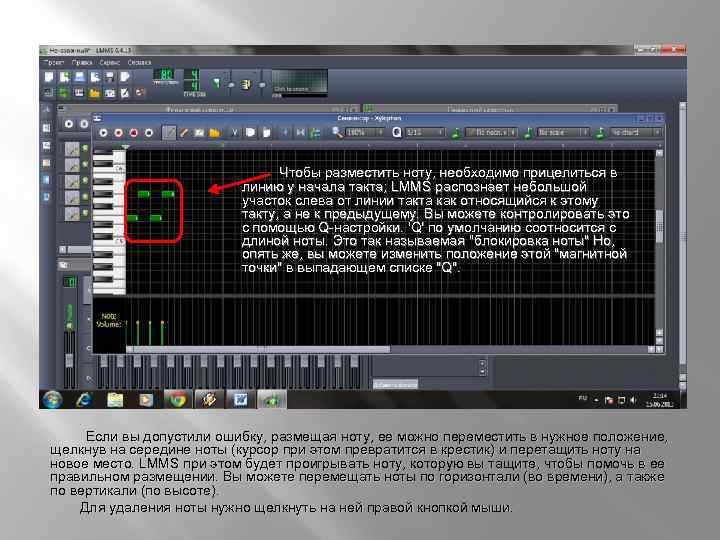Click the taskbar clock

coord(660,400)
